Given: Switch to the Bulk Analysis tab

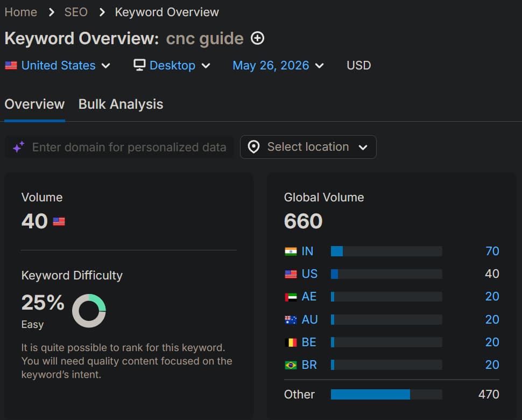Looking at the screenshot, I should (121, 104).
